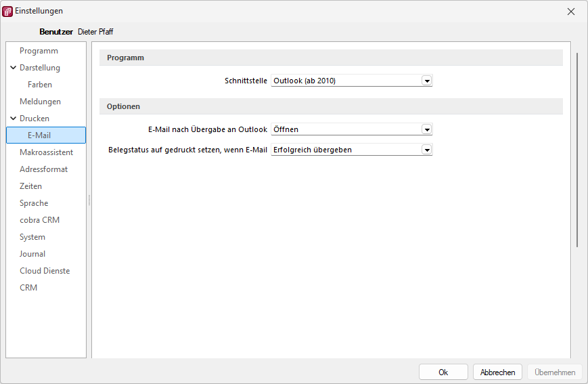Click the Programm section header
588x384 pixels.
pyautogui.click(x=331, y=58)
